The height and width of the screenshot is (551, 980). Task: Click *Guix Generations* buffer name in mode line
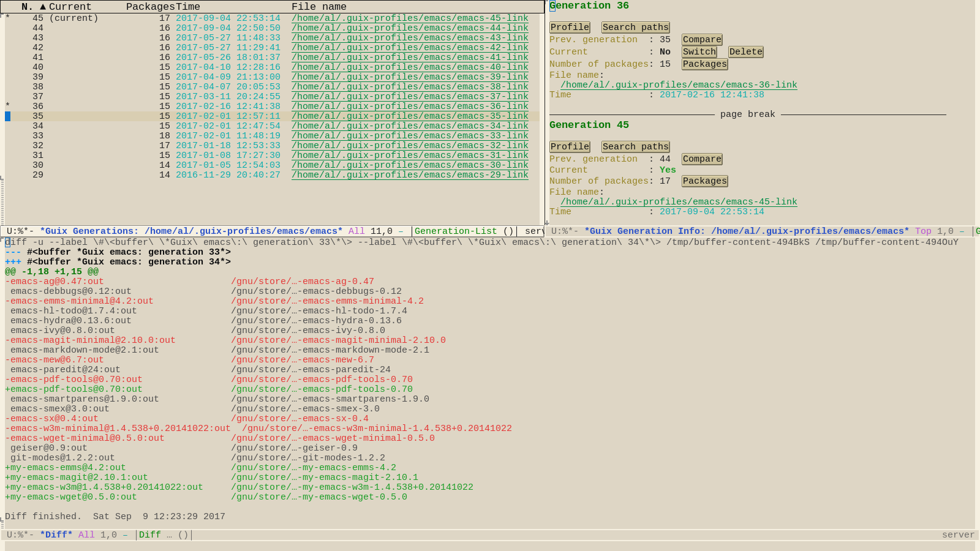click(191, 231)
